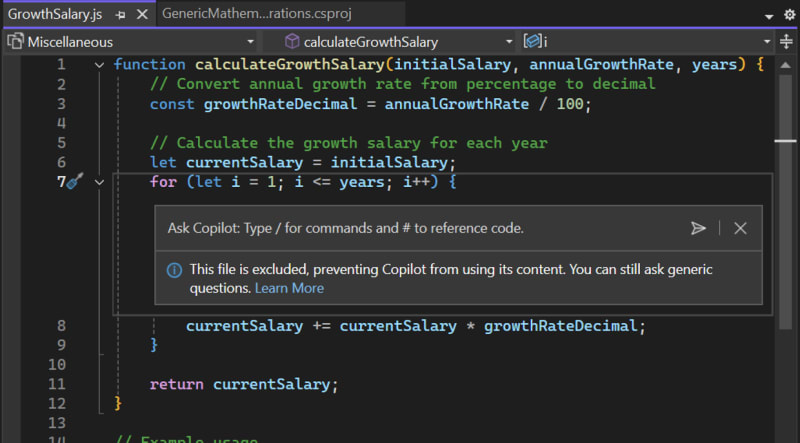Screen dimensions: 800x443
Task: Send the Copilot prompt with the arrow icon
Action: [698, 228]
